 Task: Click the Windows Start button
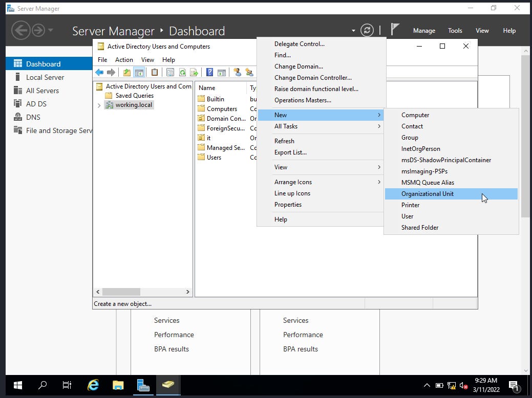click(17, 385)
